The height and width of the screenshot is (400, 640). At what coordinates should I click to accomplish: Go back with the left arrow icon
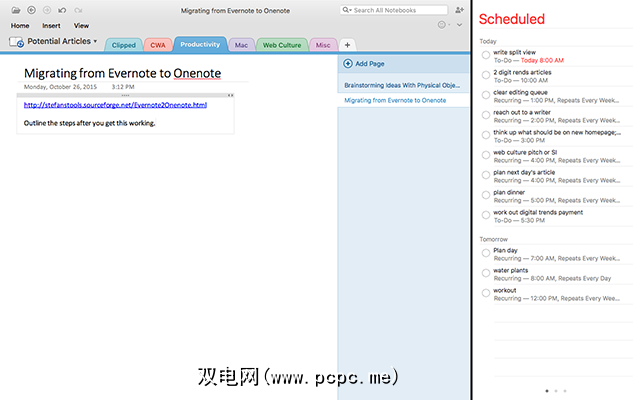[x=31, y=10]
